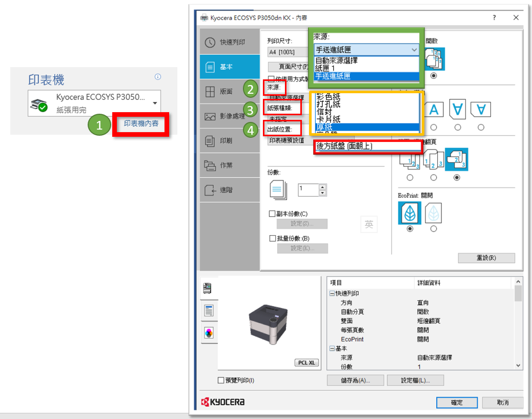This screenshot has width=532, height=419.
Task: Collapse the 基本 group in the details list
Action: coord(332,348)
